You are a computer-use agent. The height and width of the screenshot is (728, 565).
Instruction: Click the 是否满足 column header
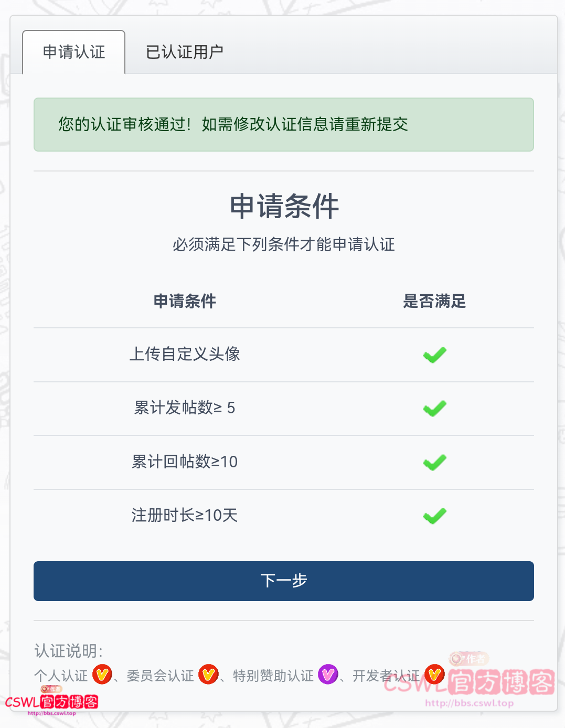click(434, 301)
